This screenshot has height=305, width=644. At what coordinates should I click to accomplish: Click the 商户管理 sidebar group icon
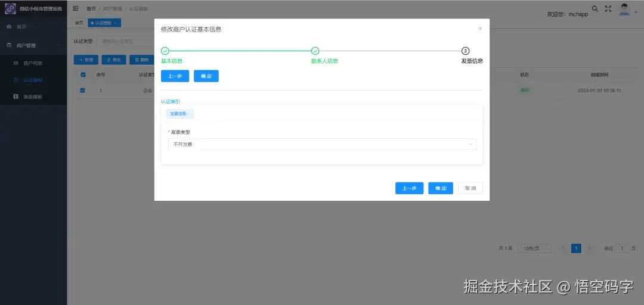[9, 45]
